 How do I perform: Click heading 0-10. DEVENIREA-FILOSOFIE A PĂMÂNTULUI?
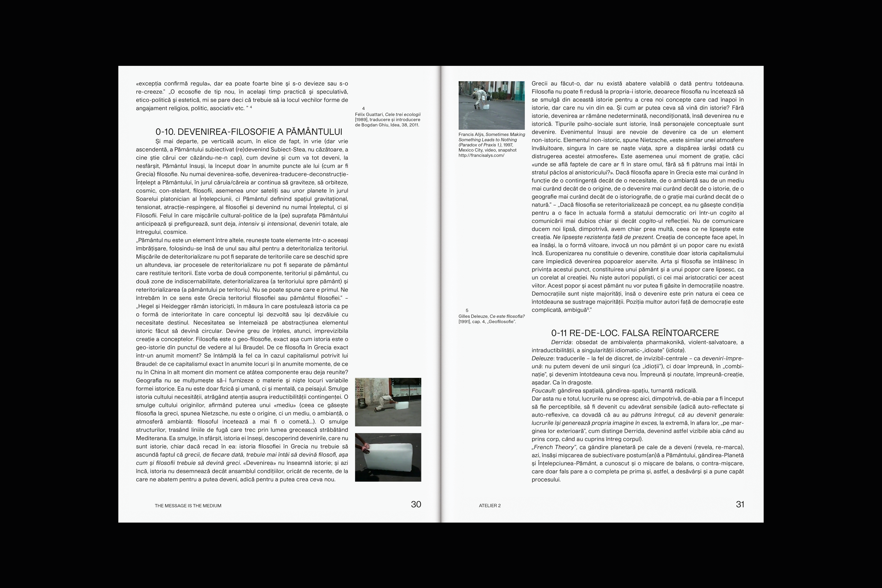coord(249,132)
